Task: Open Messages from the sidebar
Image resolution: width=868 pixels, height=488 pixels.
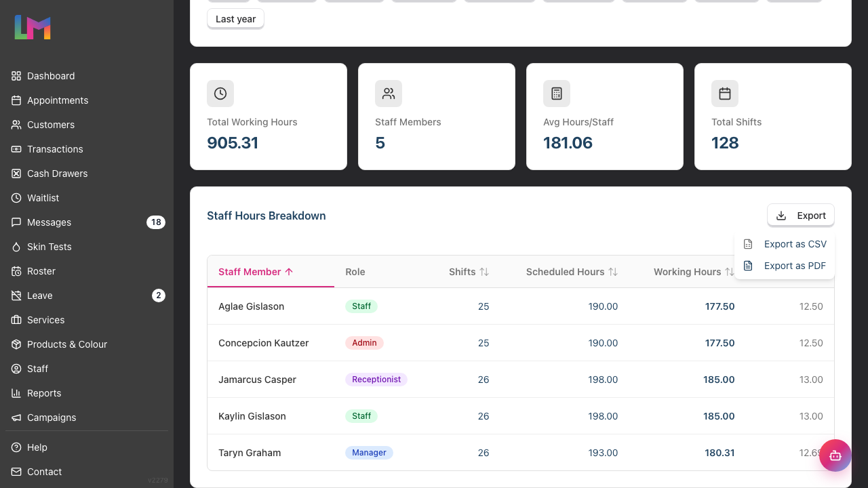Action: (87, 222)
